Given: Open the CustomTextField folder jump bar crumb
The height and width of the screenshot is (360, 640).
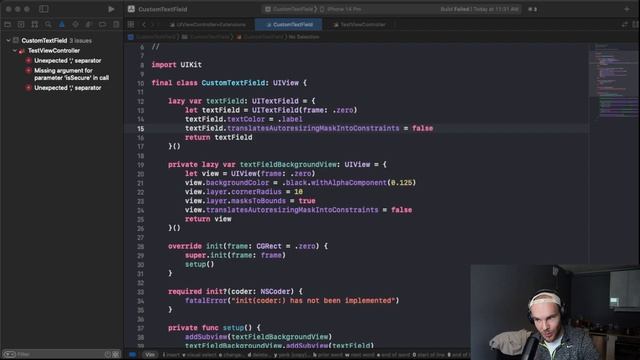Looking at the screenshot, I should 206,37.
